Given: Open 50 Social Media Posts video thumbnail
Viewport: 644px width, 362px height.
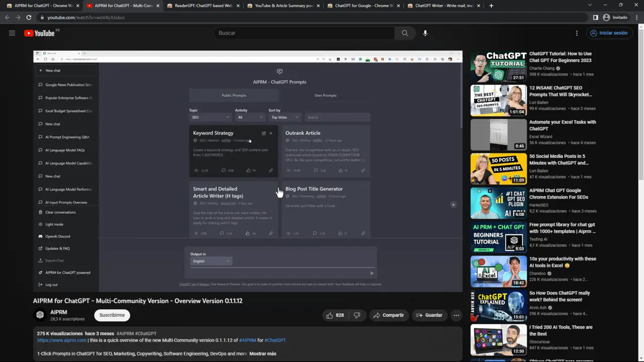Looking at the screenshot, I should point(499,169).
